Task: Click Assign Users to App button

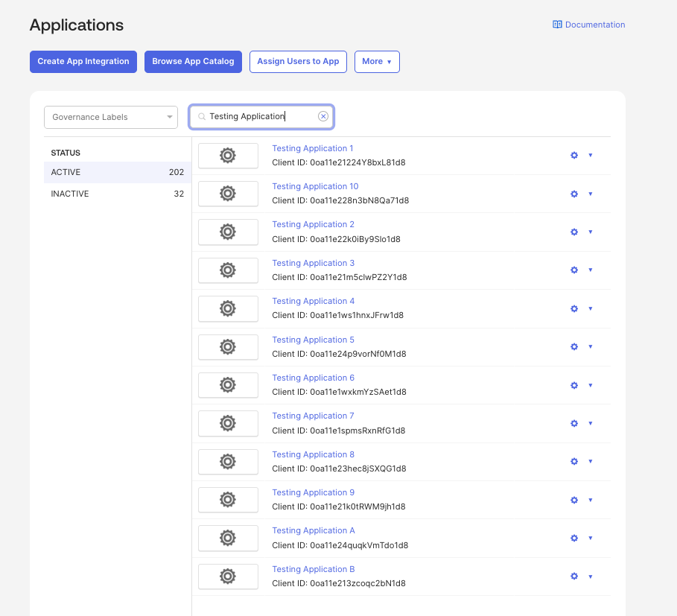Action: pyautogui.click(x=298, y=62)
